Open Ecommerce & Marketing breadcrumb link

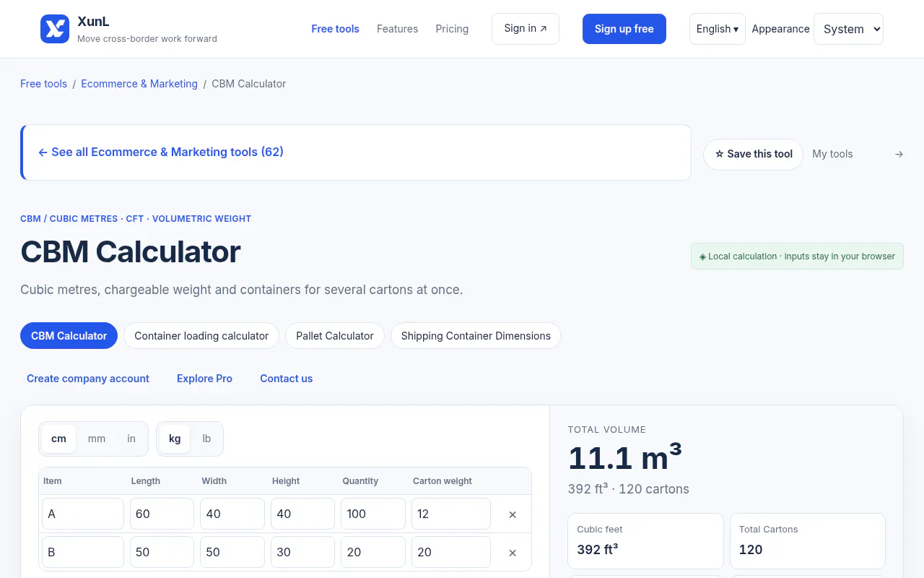(139, 84)
